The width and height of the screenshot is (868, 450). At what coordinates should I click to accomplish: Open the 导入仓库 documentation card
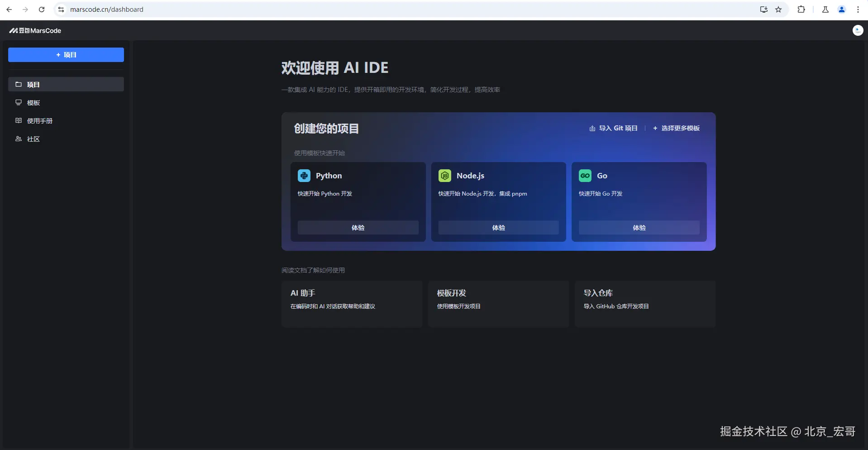pos(645,304)
